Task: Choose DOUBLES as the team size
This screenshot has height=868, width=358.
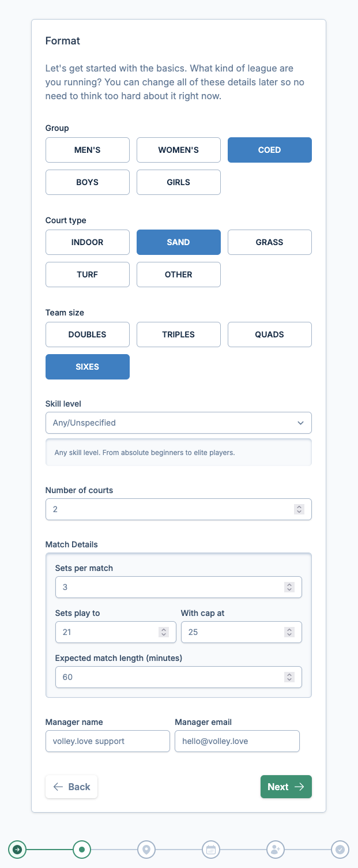Action: [87, 335]
